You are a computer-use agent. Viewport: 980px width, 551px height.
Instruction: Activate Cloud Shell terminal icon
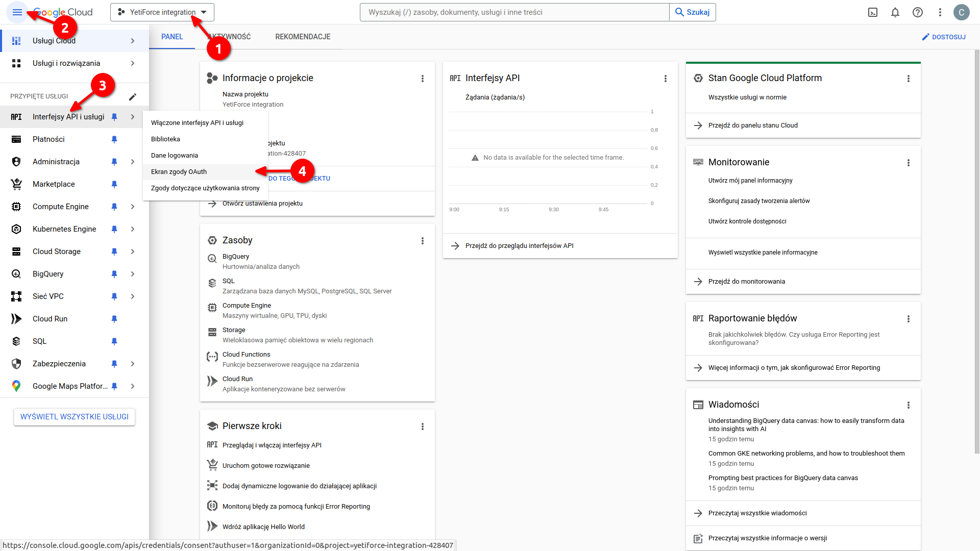873,12
